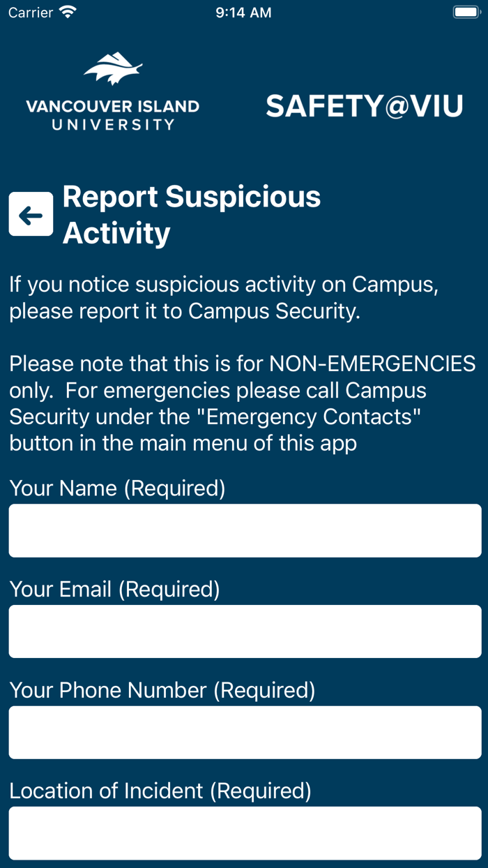Click the Wi-Fi indicator in the status bar
The width and height of the screenshot is (488, 868).
click(x=67, y=11)
